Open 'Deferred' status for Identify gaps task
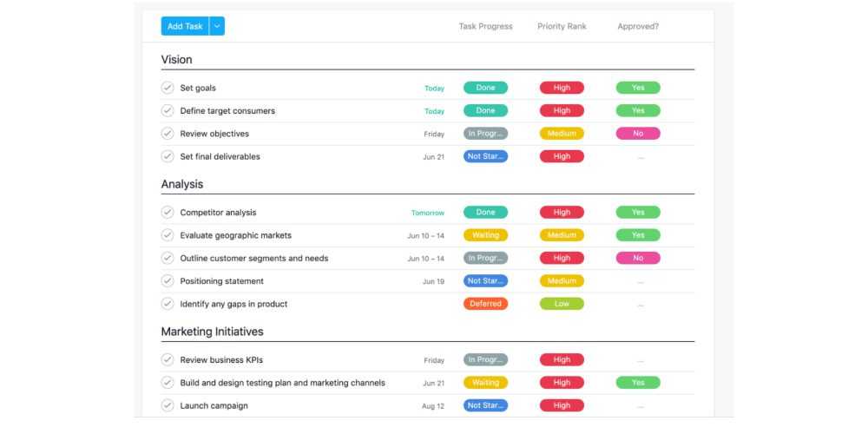The width and height of the screenshot is (868, 434). 485,304
